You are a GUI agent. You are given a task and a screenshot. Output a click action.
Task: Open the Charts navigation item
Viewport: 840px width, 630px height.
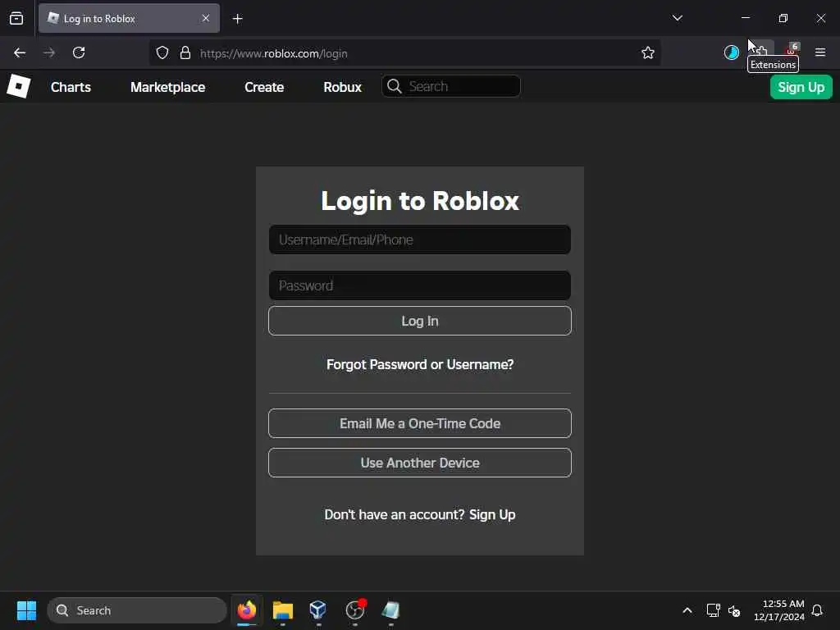coord(71,87)
